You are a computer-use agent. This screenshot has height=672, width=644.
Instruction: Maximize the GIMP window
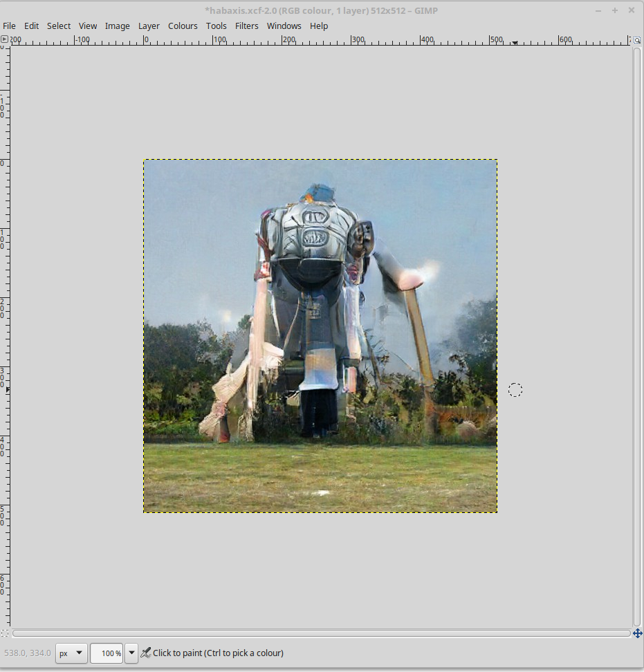coord(615,10)
